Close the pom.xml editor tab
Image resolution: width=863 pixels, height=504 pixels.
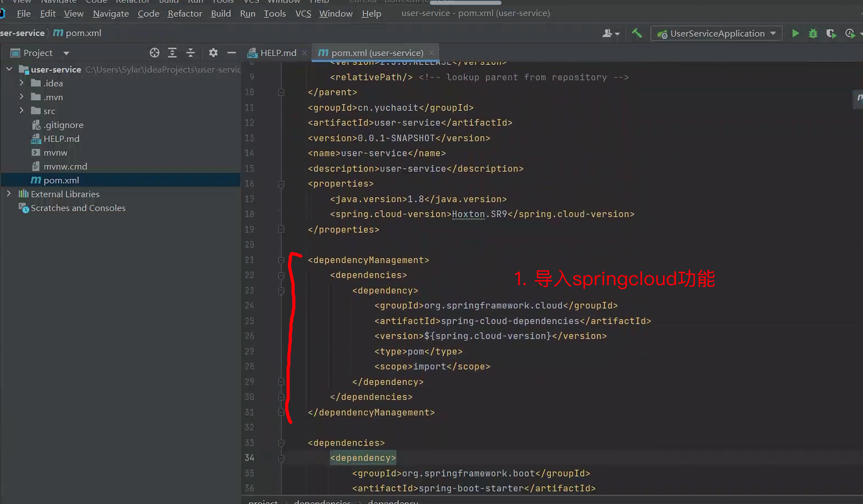click(x=431, y=53)
